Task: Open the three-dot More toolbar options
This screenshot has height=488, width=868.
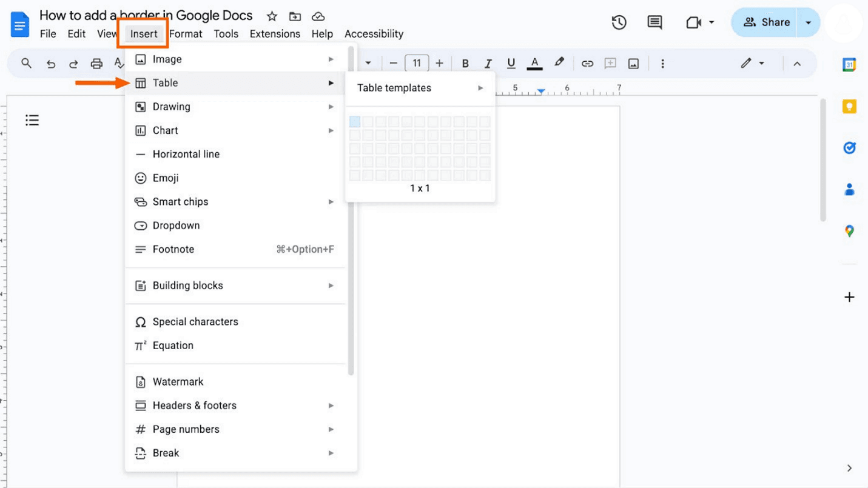Action: click(x=662, y=64)
